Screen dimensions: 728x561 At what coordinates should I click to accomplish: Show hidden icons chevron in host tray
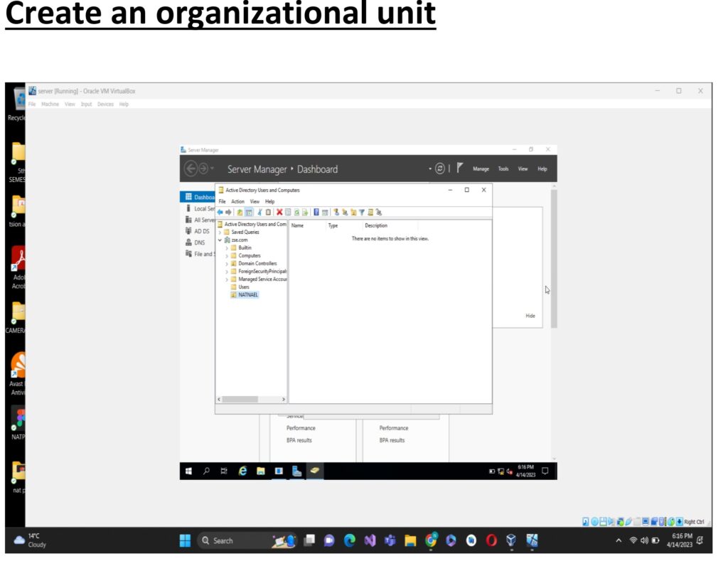[619, 540]
